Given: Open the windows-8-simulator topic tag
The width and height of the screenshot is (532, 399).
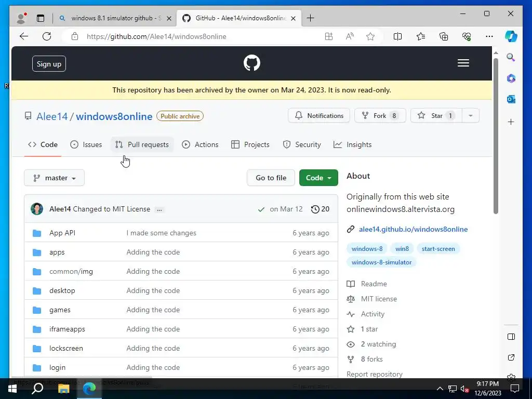Looking at the screenshot, I should [381, 262].
